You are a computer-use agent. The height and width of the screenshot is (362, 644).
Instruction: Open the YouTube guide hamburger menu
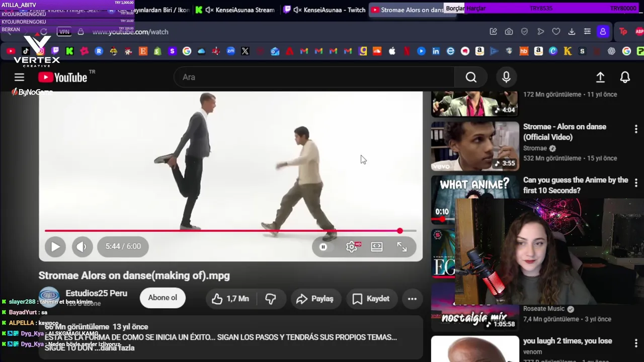19,77
